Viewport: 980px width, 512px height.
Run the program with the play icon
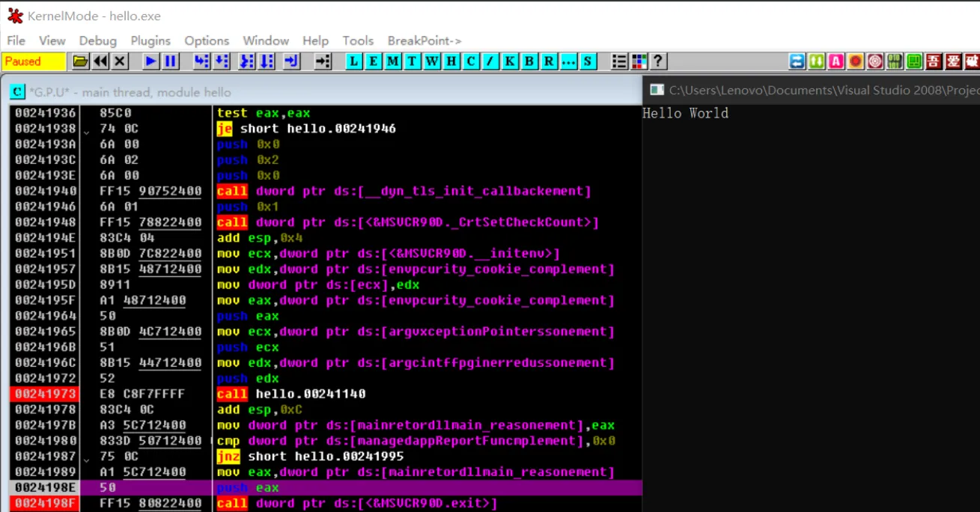pyautogui.click(x=150, y=61)
